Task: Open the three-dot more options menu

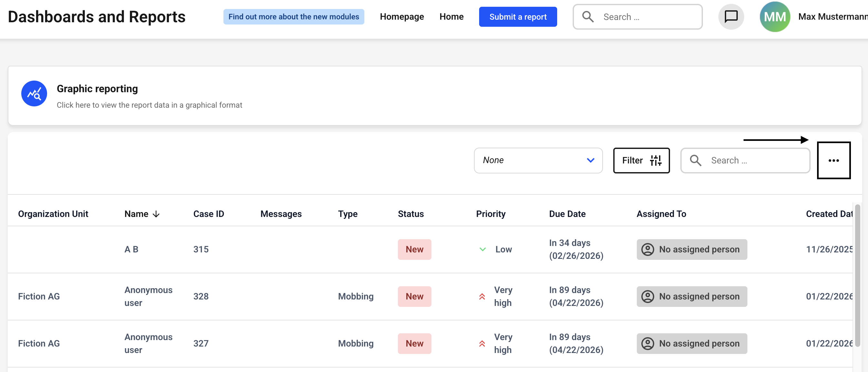Action: (833, 161)
